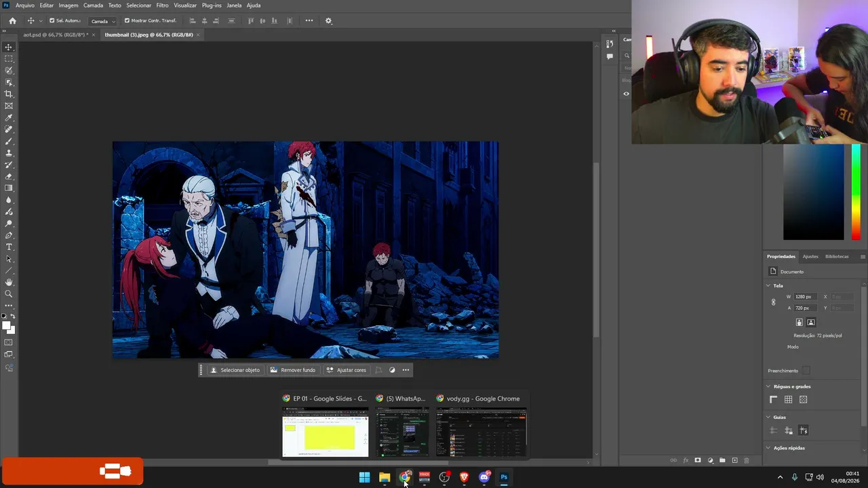868x488 pixels.
Task: Open Discord from the taskbar
Action: point(484,477)
